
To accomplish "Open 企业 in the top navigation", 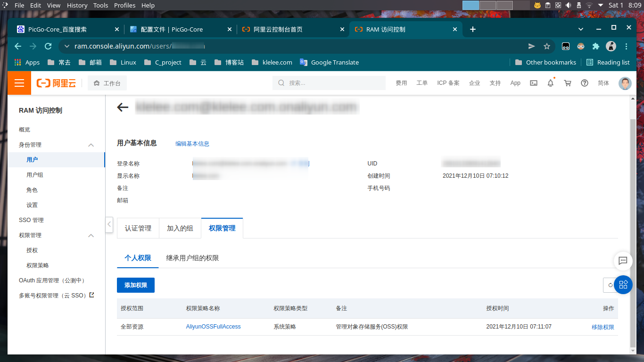I will pos(475,83).
